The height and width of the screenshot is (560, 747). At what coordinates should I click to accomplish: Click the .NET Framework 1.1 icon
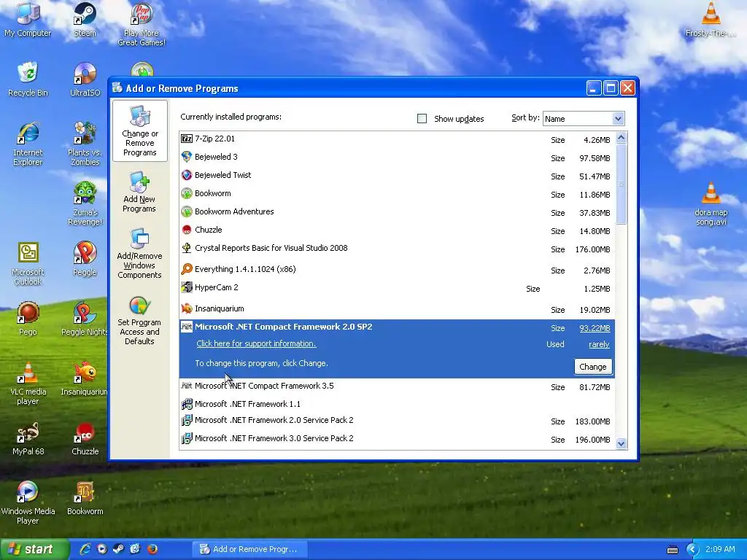pyautogui.click(x=187, y=404)
